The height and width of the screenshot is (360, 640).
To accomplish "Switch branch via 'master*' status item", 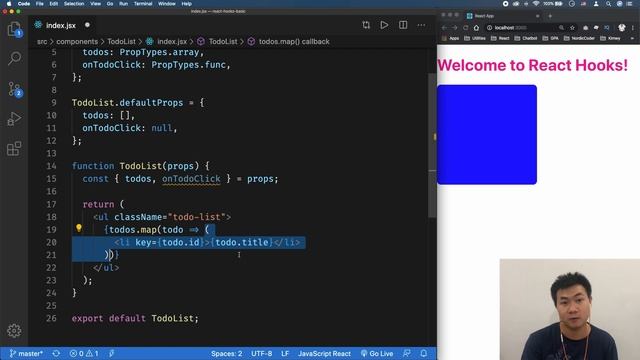I will coord(26,353).
